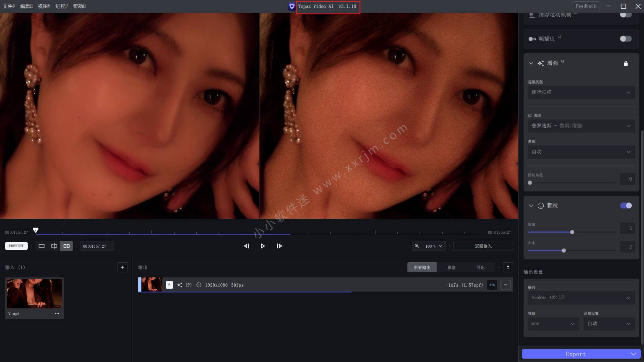Select single view layout icon
This screenshot has height=362, width=644.
point(42,246)
